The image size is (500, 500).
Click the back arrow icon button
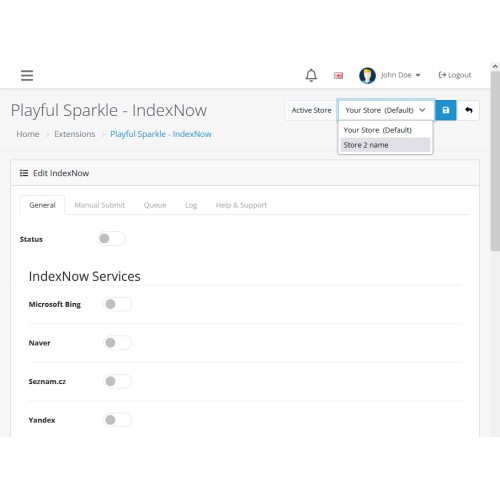click(x=468, y=110)
